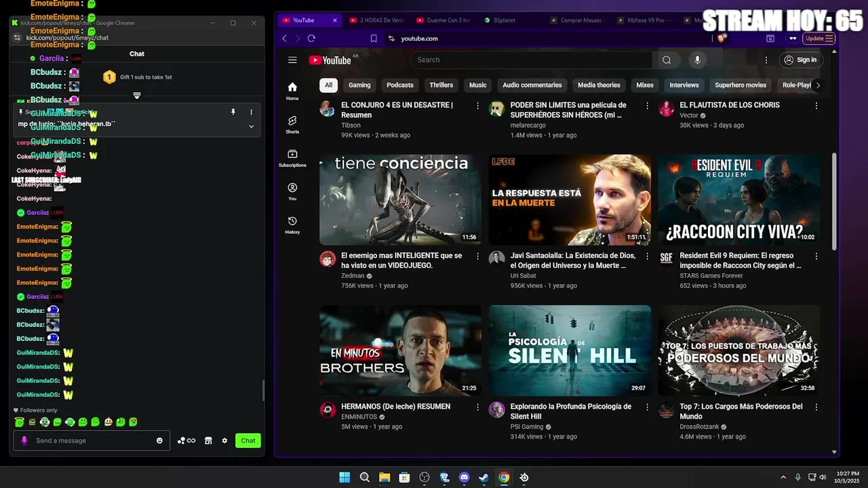Image resolution: width=868 pixels, height=488 pixels.
Task: Open the You section in the sidebar
Action: (292, 191)
